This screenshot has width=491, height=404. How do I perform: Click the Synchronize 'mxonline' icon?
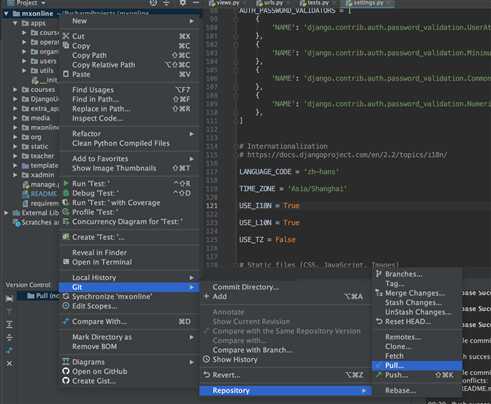pyautogui.click(x=66, y=296)
